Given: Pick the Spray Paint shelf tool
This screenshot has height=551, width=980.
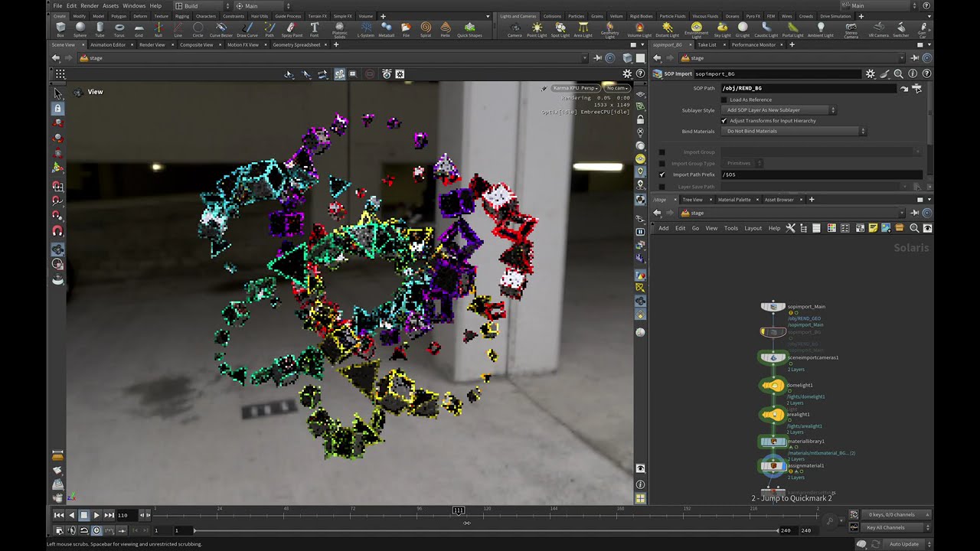Looking at the screenshot, I should [x=292, y=29].
